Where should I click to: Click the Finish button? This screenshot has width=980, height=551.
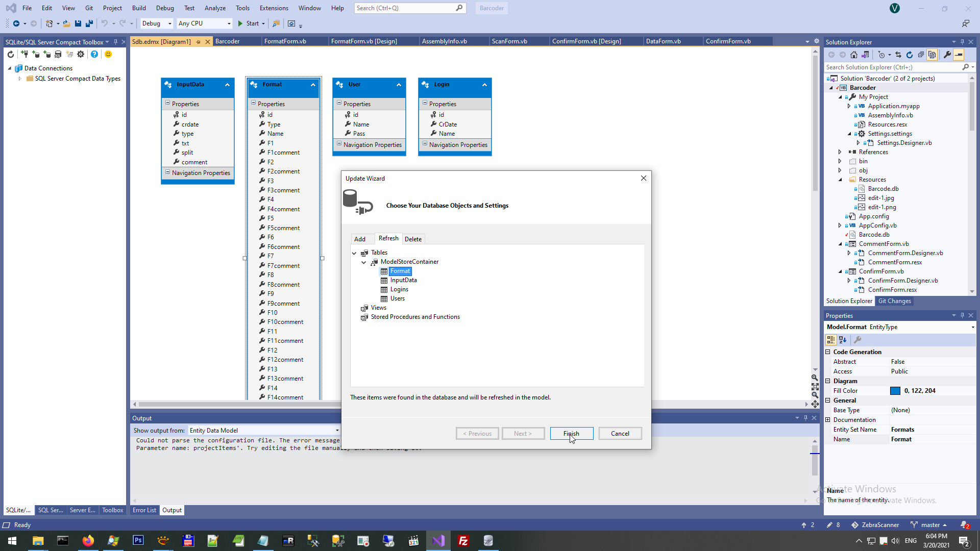pyautogui.click(x=571, y=433)
